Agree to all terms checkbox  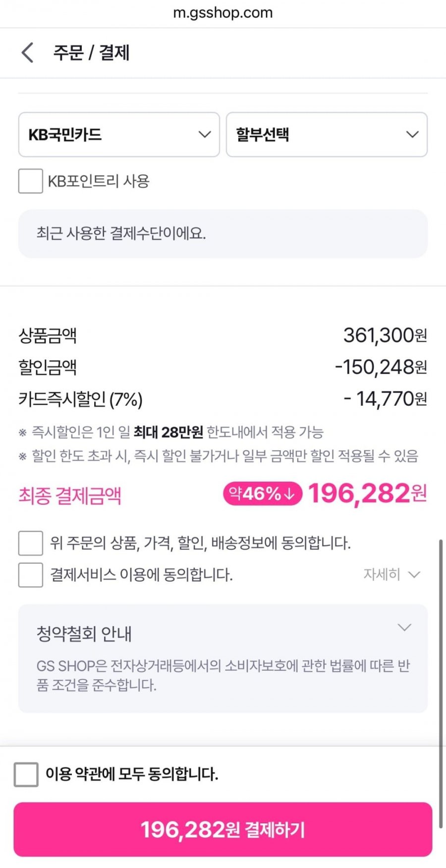tap(26, 774)
